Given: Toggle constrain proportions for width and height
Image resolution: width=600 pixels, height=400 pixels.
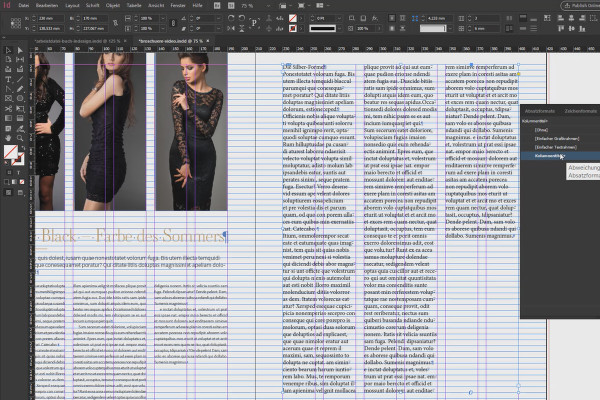Looking at the screenshot, I should [116, 23].
